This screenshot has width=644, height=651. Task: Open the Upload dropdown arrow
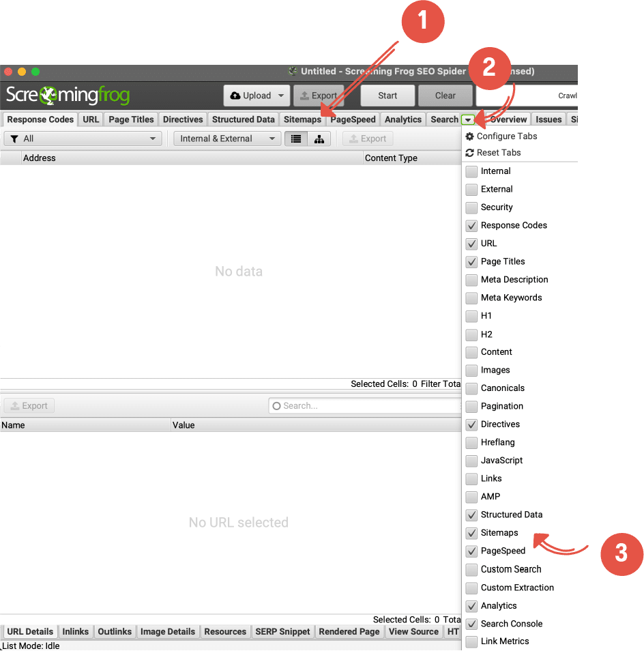(x=281, y=96)
